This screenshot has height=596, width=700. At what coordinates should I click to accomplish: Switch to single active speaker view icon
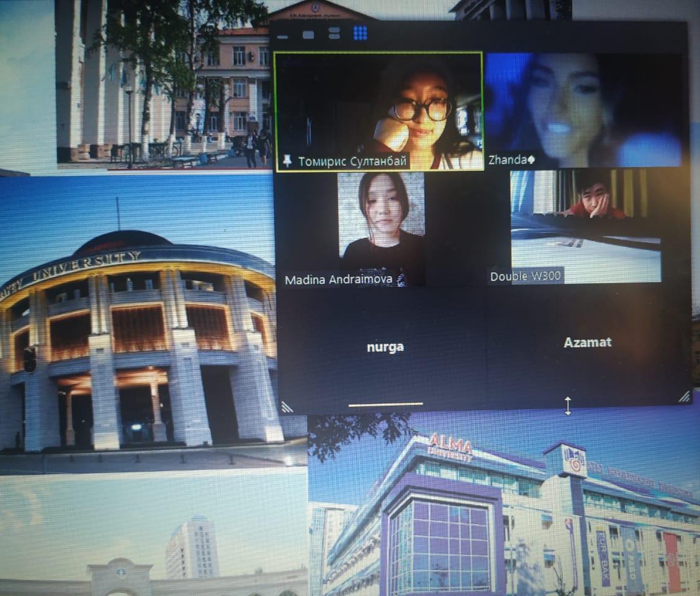coord(308,35)
